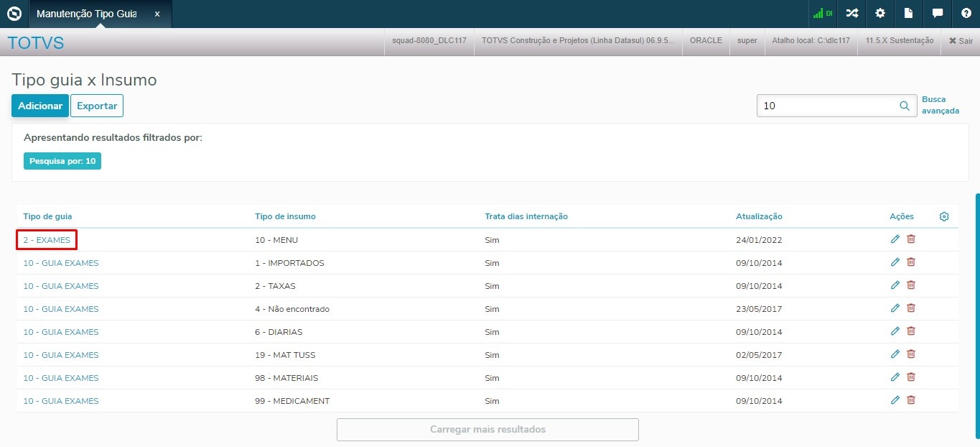Click the 10 - MENU cell
This screenshot has height=447, width=980.
[276, 240]
